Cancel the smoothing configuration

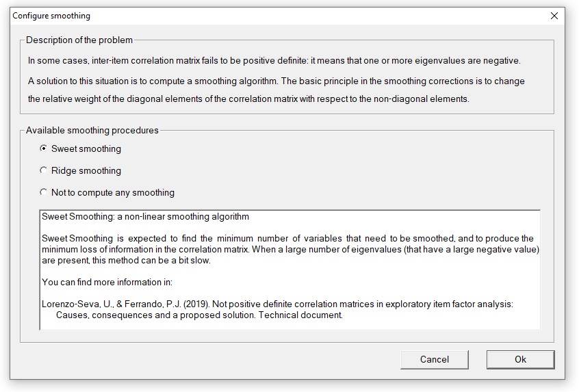tap(434, 360)
